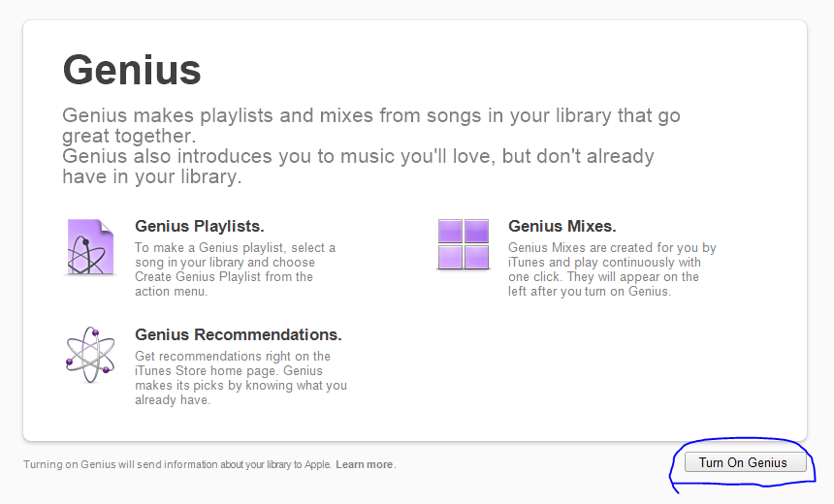This screenshot has height=504, width=834.
Task: Click the bottom-right purple square of Mixes icon
Action: coord(476,257)
